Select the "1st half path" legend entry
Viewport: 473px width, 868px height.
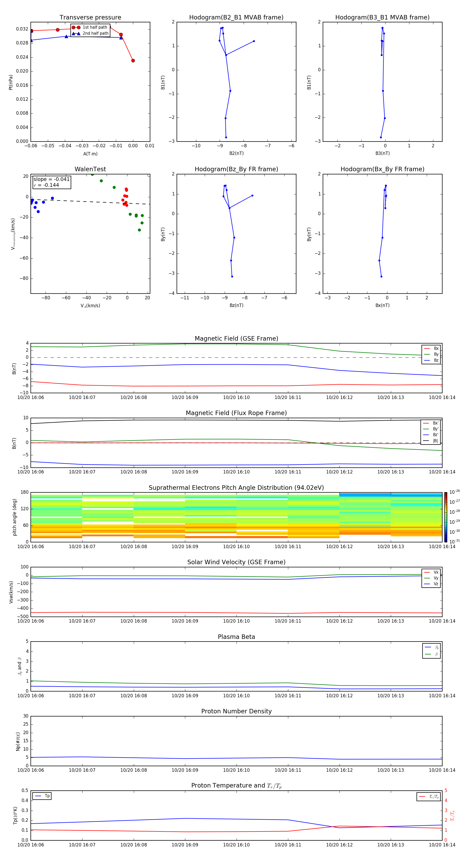pyautogui.click(x=90, y=27)
